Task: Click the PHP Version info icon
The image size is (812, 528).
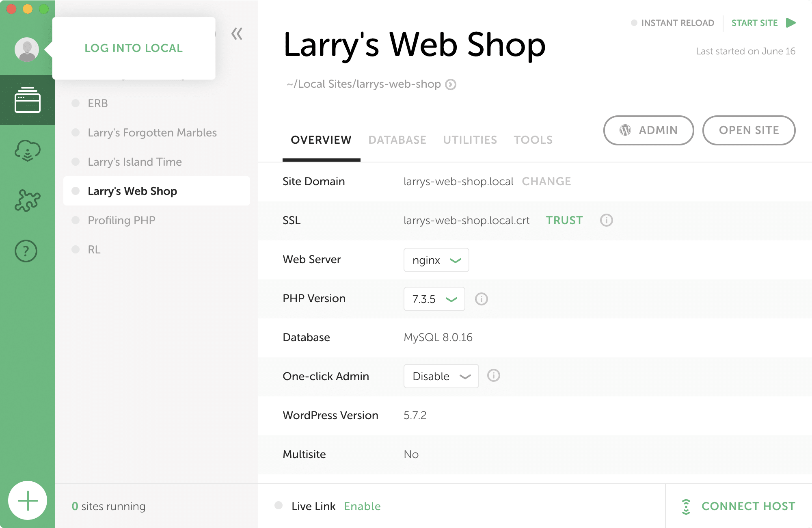Action: point(481,299)
